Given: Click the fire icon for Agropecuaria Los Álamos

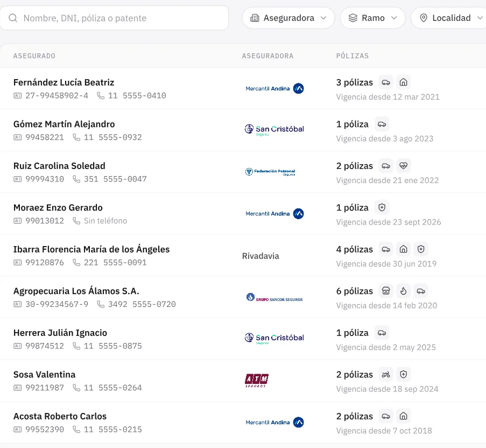Looking at the screenshot, I should click(x=403, y=291).
